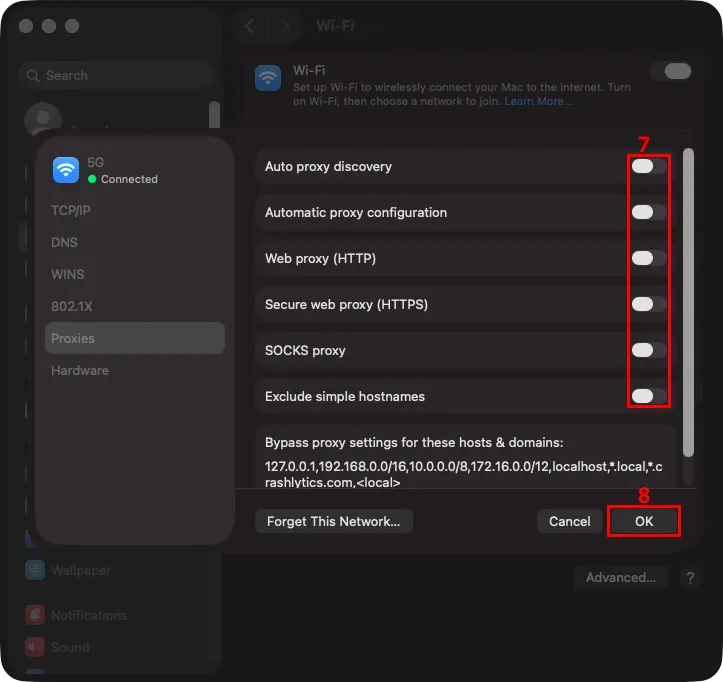Open Sound icon in sidebar
This screenshot has width=723, height=682.
(x=35, y=647)
